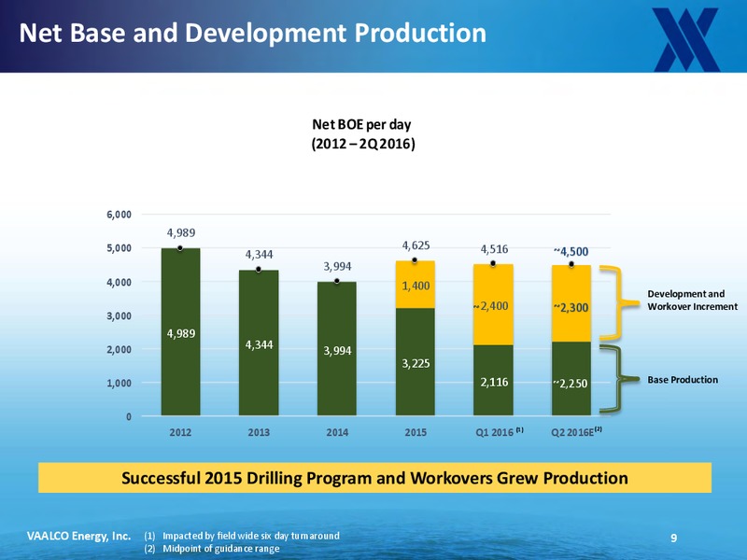Click the total label 4,989 above the 2012 bar
This screenshot has width=747, height=560.
(x=180, y=232)
